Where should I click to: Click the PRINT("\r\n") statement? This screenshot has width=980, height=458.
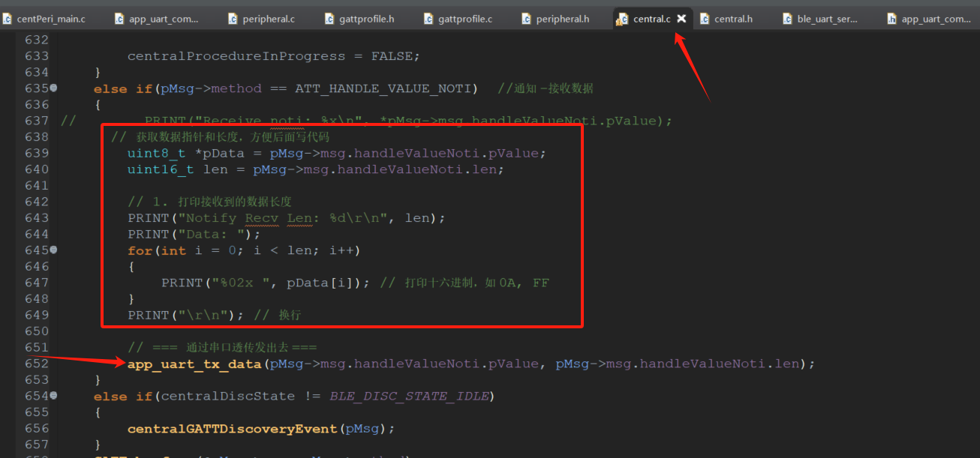pos(186,315)
